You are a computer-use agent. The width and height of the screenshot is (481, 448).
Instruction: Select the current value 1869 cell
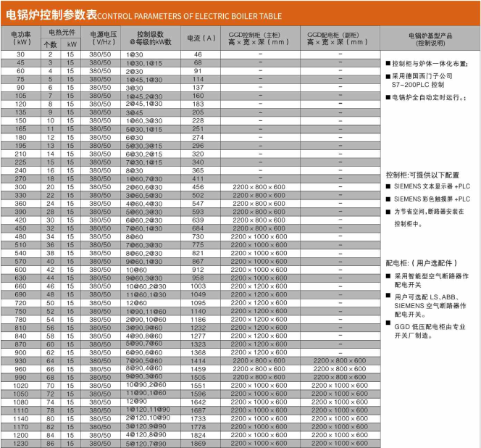[198, 443]
